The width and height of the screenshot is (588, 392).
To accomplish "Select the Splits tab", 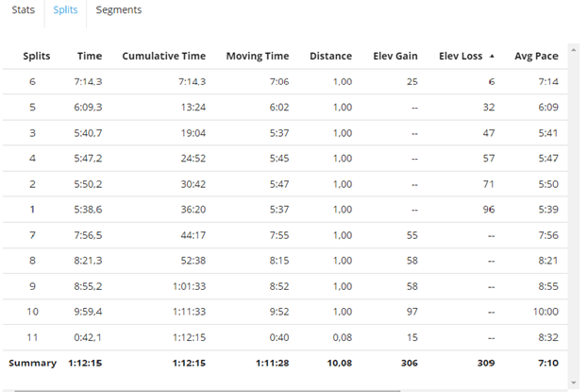I will 66,10.
